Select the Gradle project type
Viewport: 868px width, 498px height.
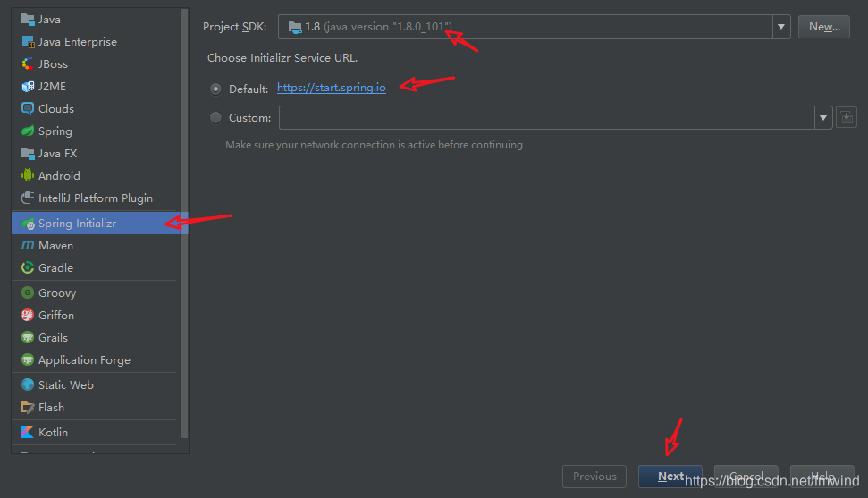(x=94, y=267)
